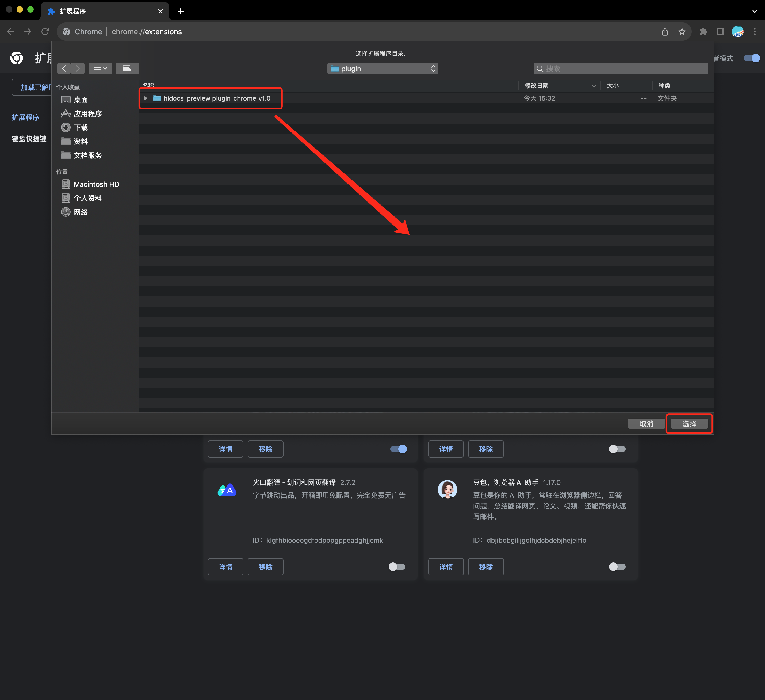Click the file dialog search field
Viewport: 765px width, 700px height.
[620, 69]
